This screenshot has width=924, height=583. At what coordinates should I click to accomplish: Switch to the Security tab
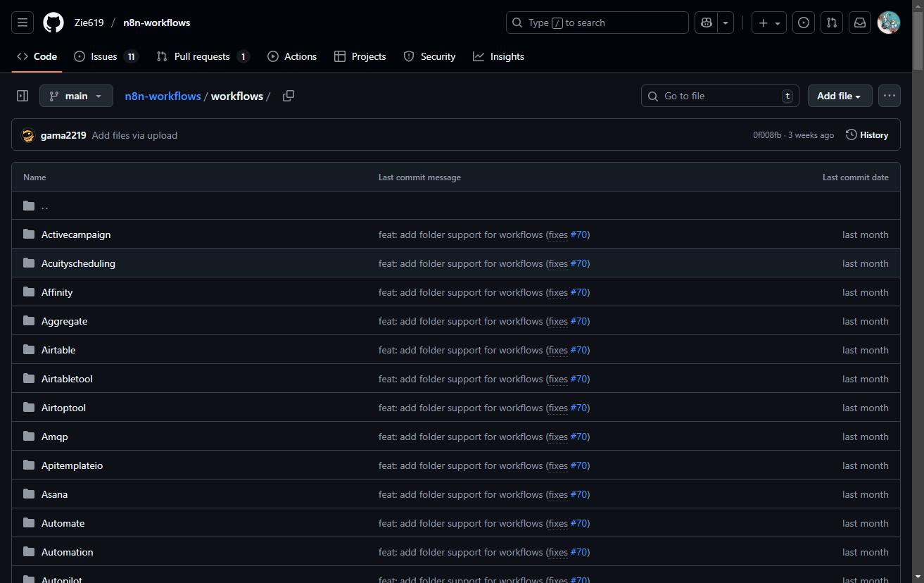(x=429, y=56)
